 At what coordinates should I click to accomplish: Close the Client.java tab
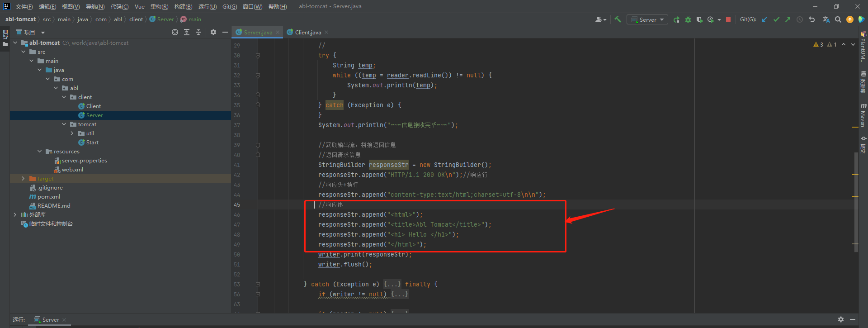(x=326, y=32)
